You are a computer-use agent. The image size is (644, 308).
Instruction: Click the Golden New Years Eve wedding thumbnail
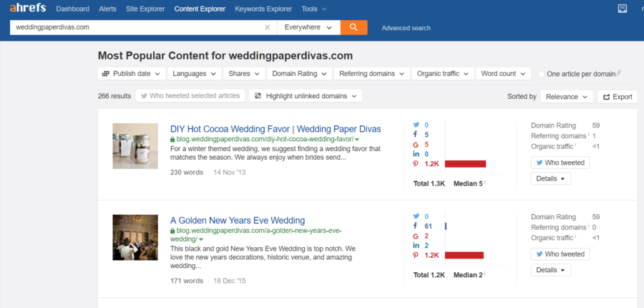(x=135, y=237)
